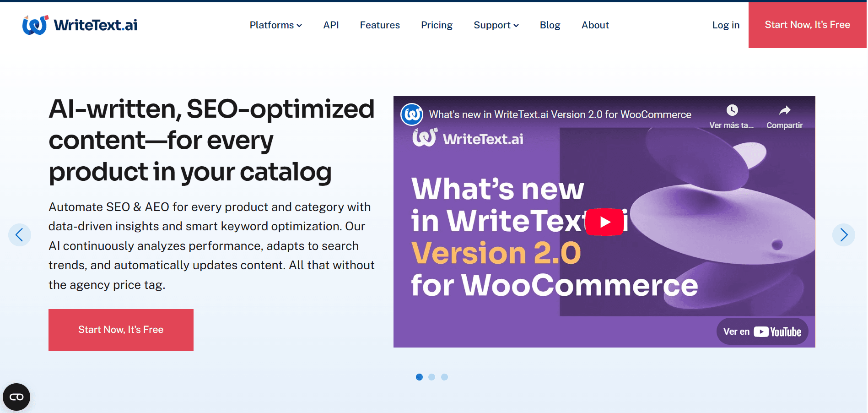
Task: Click the red 'Start Now, It's Free' header button
Action: [x=807, y=25]
